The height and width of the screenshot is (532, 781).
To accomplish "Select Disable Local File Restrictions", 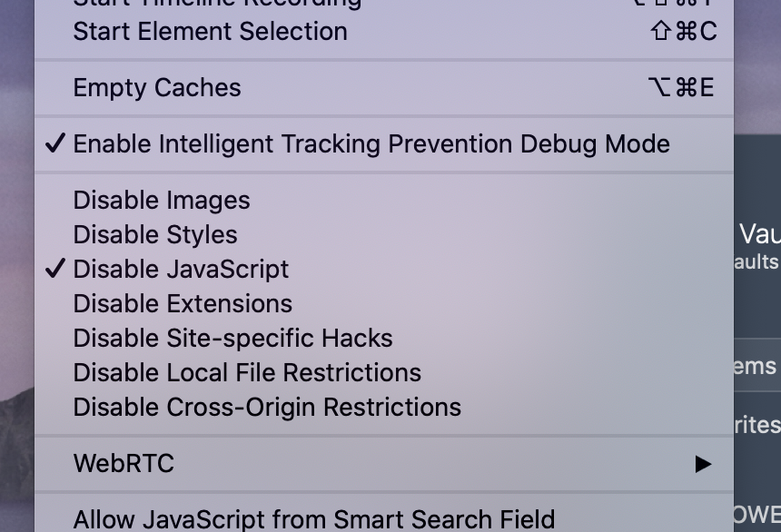I will point(384,372).
